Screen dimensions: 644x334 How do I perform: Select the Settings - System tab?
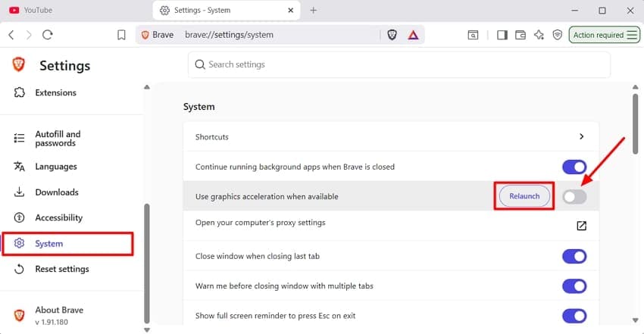pyautogui.click(x=226, y=11)
